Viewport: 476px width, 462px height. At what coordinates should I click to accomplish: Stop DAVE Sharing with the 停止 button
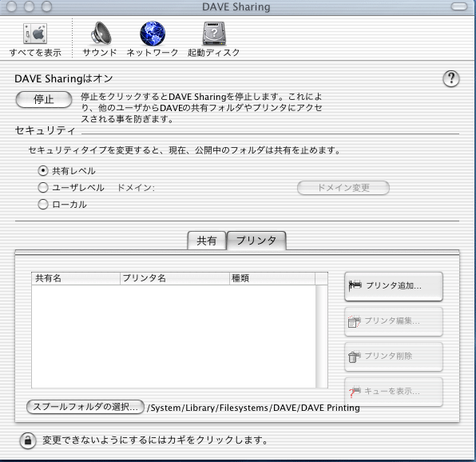[x=44, y=99]
